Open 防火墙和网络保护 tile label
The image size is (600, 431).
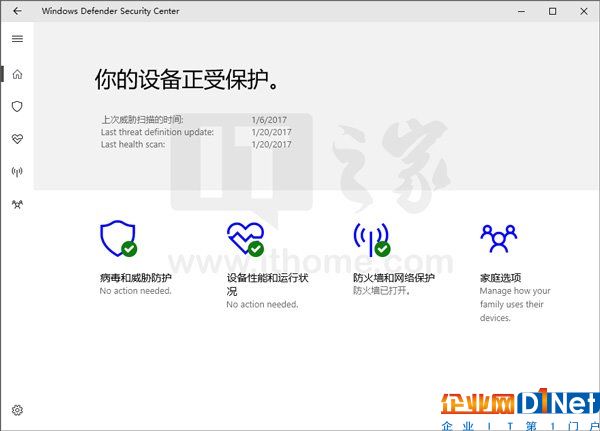click(x=393, y=278)
